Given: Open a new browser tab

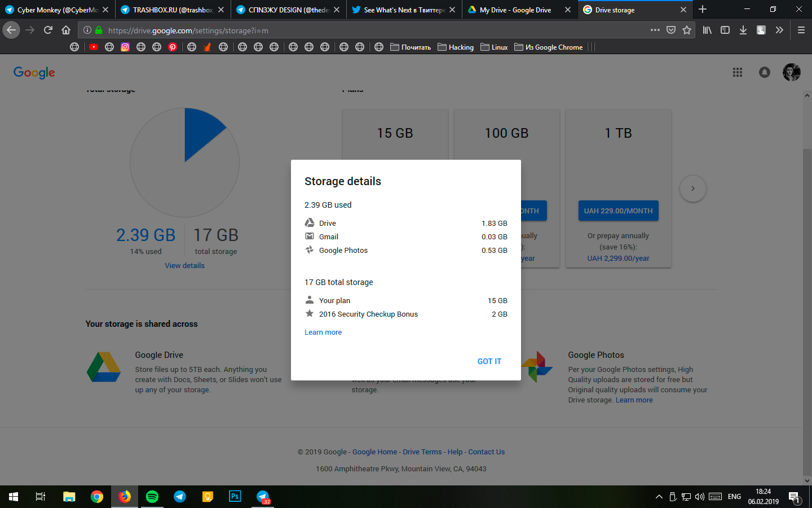Looking at the screenshot, I should pos(703,10).
